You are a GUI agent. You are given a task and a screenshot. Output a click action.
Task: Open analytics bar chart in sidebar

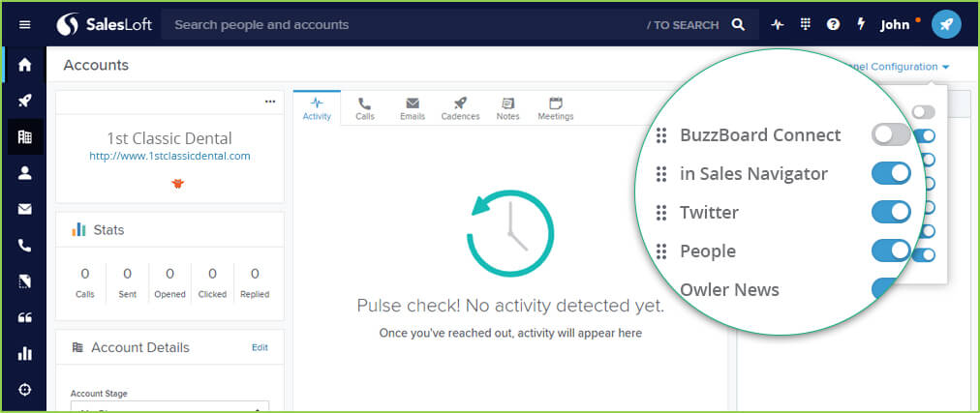click(x=25, y=354)
